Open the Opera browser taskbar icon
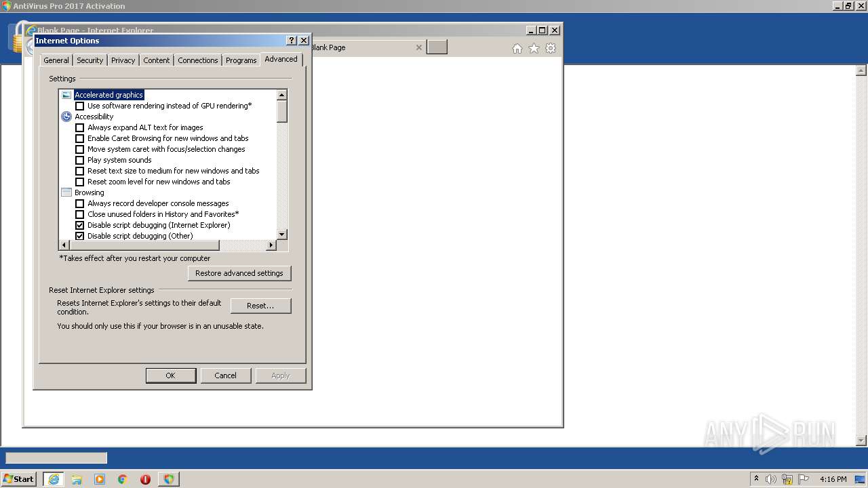The image size is (868, 488). (145, 479)
